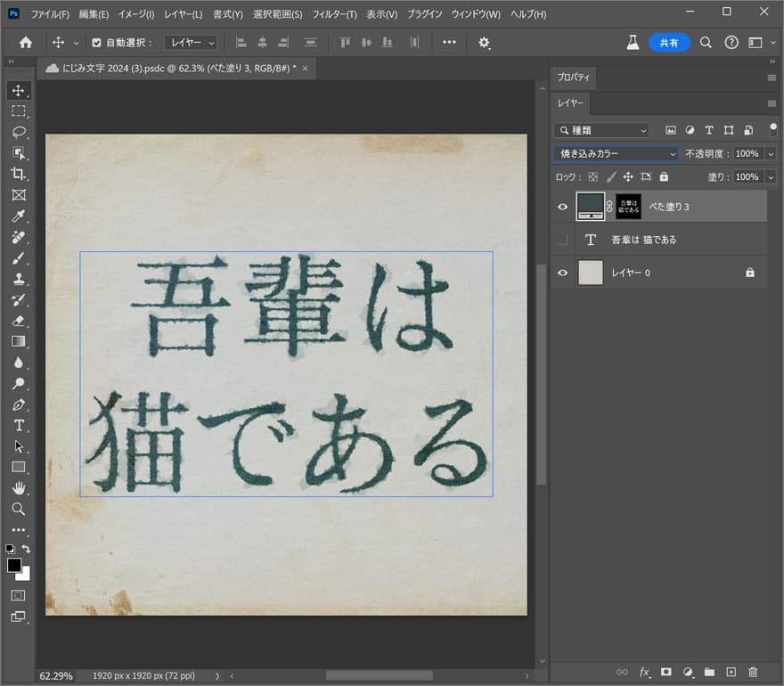Select the Frame tool
The width and height of the screenshot is (784, 686).
pos(19,195)
